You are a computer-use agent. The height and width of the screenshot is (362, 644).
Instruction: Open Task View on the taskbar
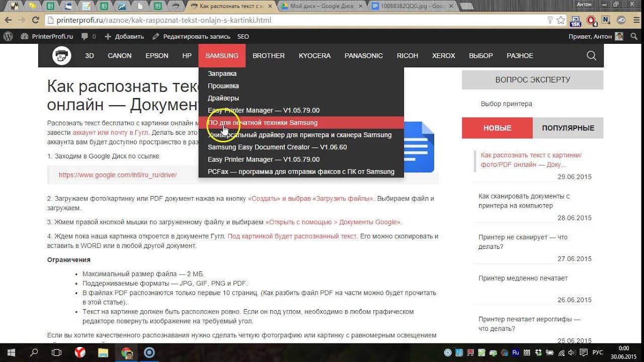point(57,353)
